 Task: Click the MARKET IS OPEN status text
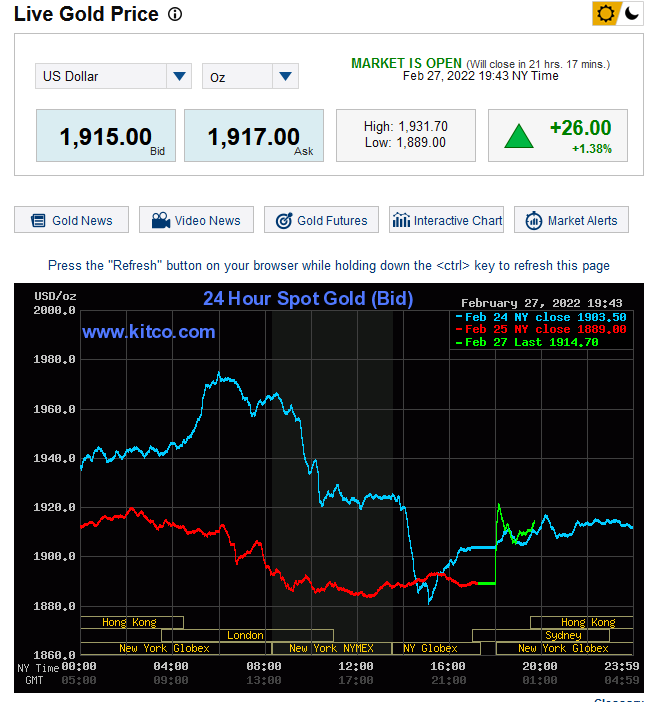coord(406,63)
